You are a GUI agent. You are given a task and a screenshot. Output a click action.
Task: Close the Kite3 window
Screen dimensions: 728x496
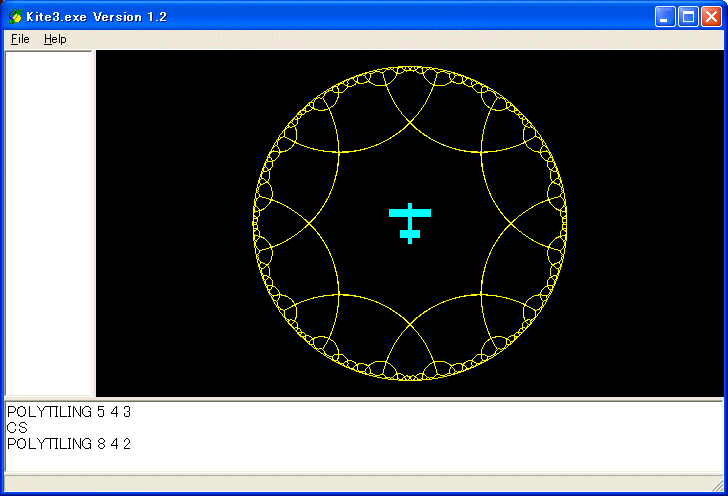tap(711, 17)
